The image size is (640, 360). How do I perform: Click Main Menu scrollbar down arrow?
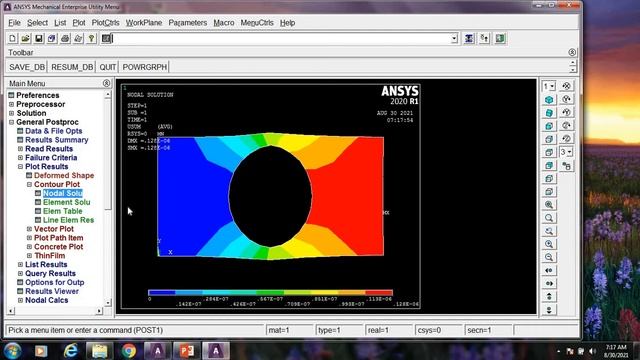108,303
